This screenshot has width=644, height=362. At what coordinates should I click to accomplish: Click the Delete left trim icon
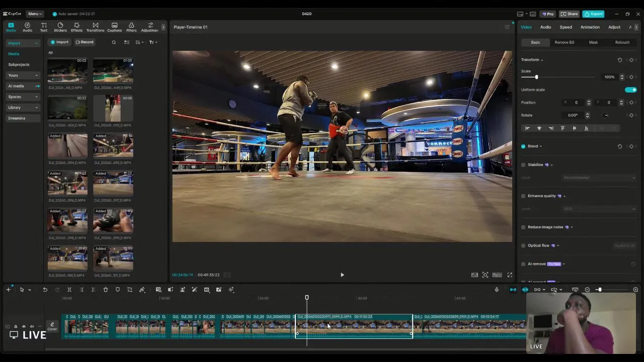pos(82,290)
